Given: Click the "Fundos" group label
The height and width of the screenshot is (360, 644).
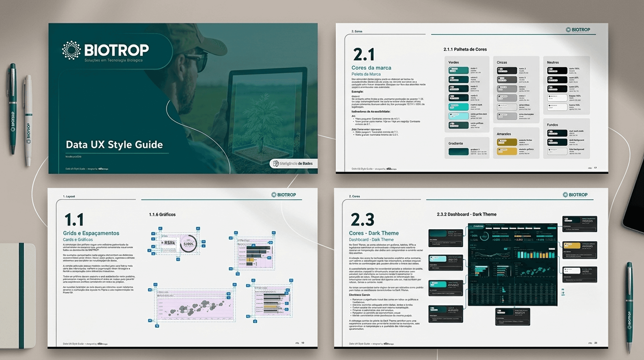Looking at the screenshot, I should (553, 125).
